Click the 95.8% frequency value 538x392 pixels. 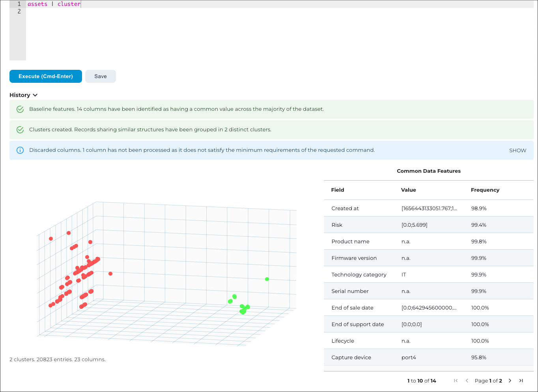[479, 358]
